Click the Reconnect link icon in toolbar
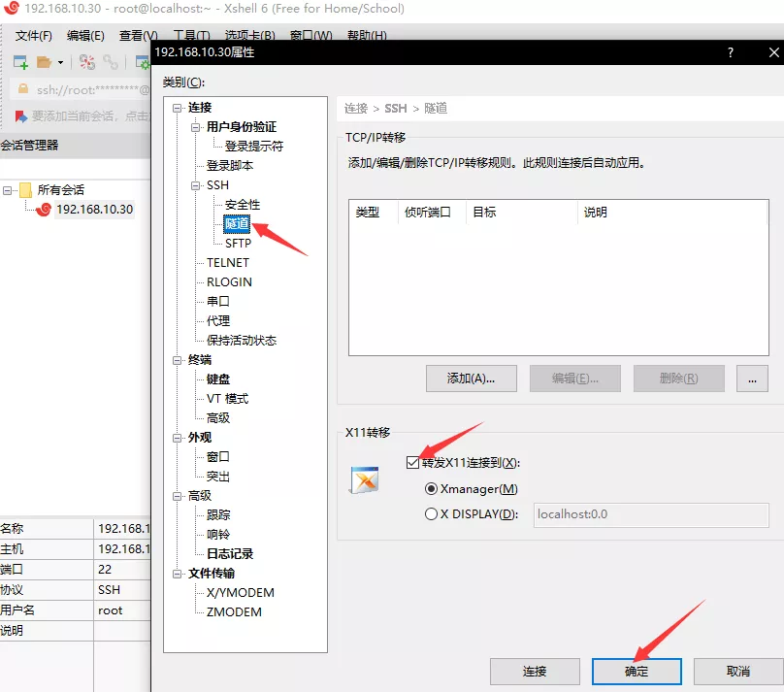Screen dimensions: 784x692 click(x=111, y=62)
